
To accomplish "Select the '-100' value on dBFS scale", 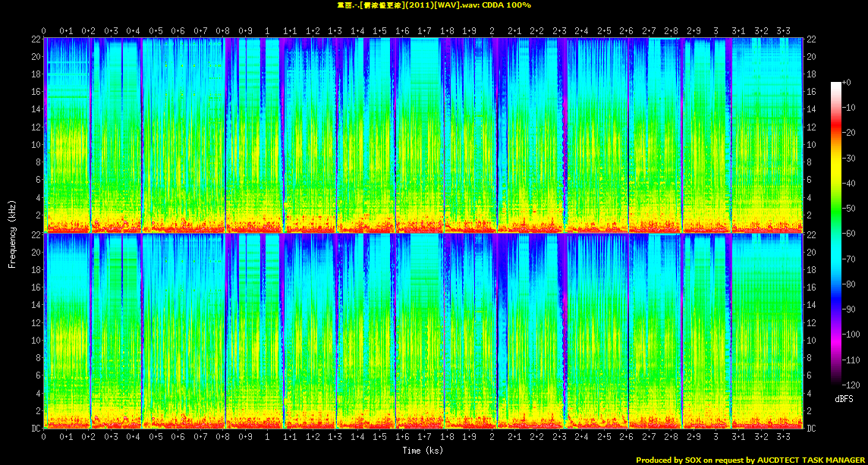I will [851, 334].
